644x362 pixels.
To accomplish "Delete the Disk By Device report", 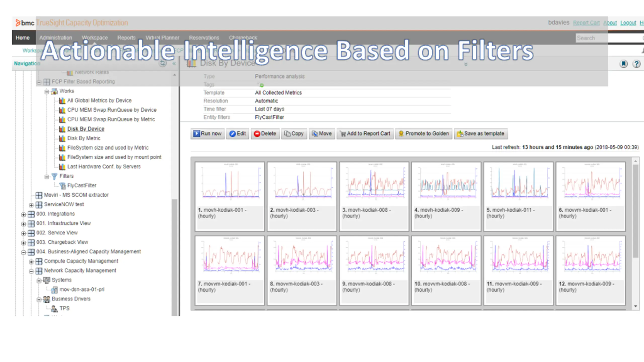I will click(265, 133).
